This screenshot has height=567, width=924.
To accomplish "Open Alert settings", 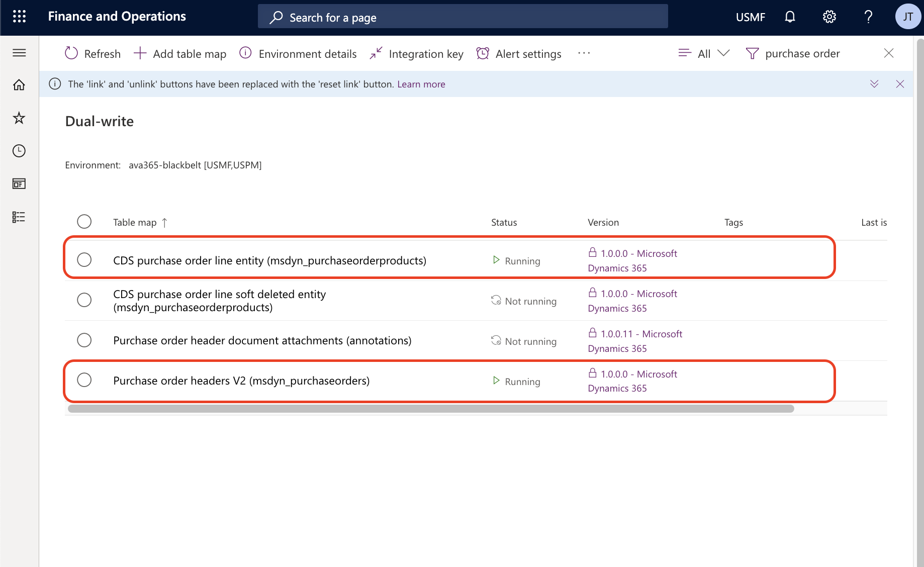I will click(x=519, y=53).
